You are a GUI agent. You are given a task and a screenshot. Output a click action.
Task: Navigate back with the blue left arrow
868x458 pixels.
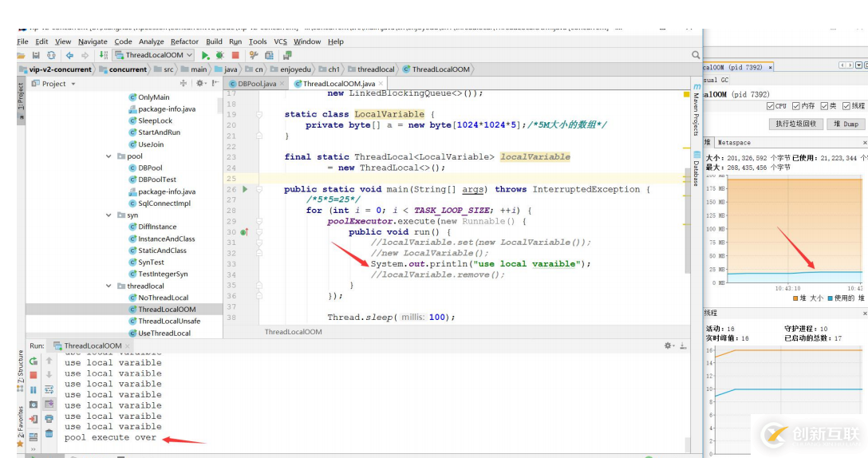(69, 55)
